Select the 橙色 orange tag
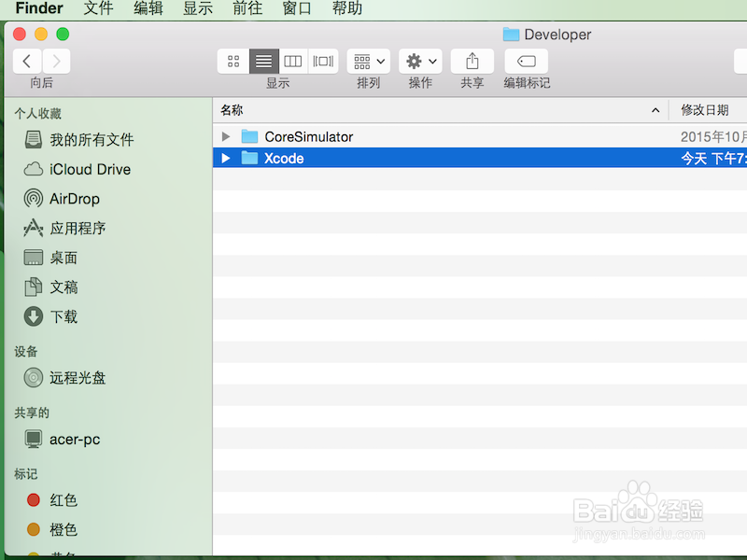This screenshot has width=747, height=560. coord(52,529)
